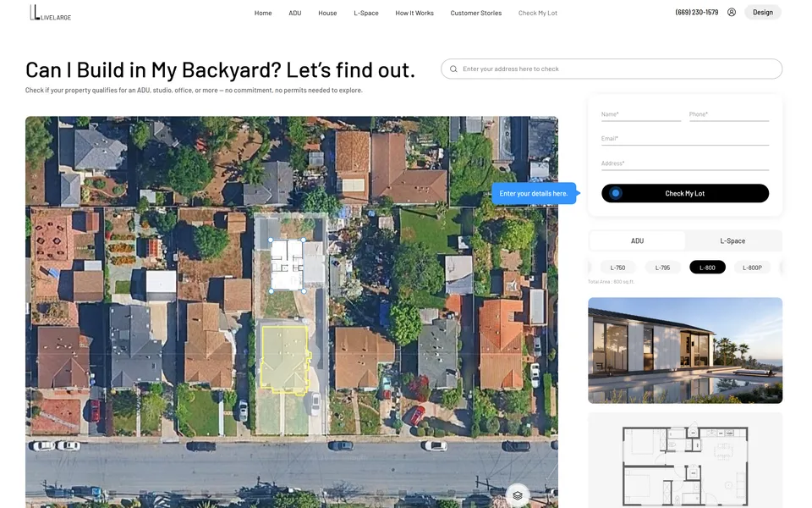Screen dimensions: 812x508
Task: Open Customer Stories page
Action: click(x=476, y=13)
